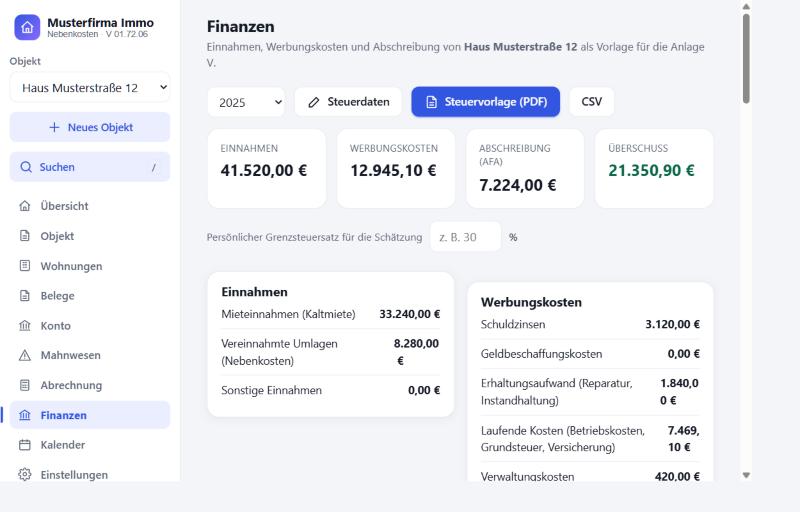
Task: Click the Werbungskosten total 12.945,10 €
Action: tap(393, 170)
